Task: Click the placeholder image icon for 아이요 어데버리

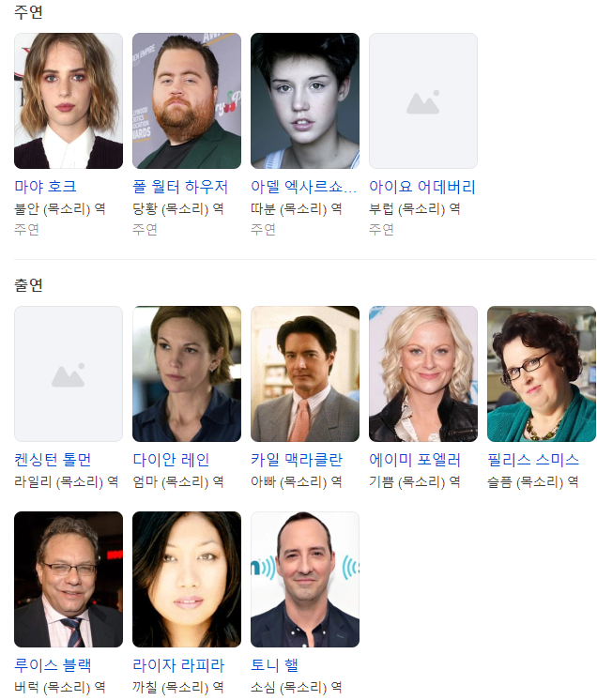Action: click(422, 100)
